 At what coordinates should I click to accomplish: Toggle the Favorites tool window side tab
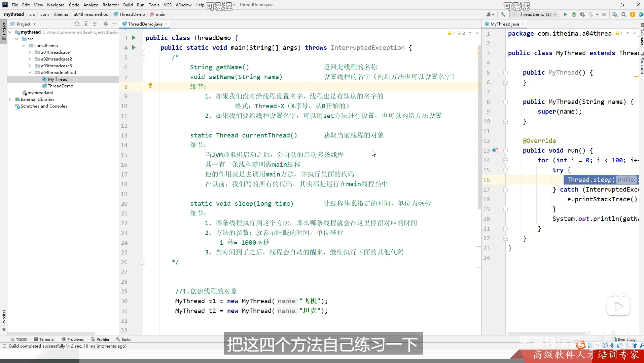(x=4, y=320)
